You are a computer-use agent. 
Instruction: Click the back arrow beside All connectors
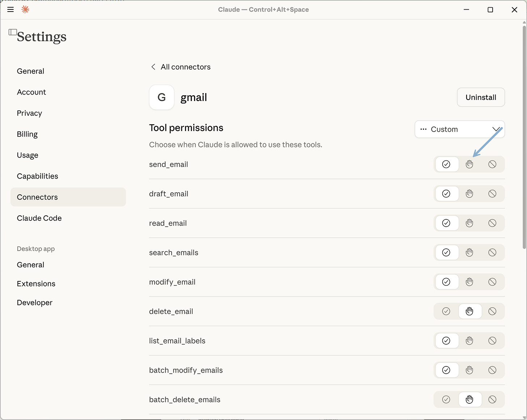pos(153,67)
